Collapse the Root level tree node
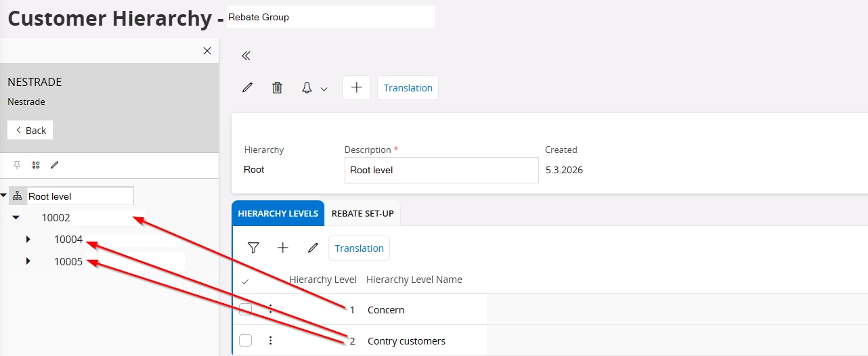 (x=4, y=196)
